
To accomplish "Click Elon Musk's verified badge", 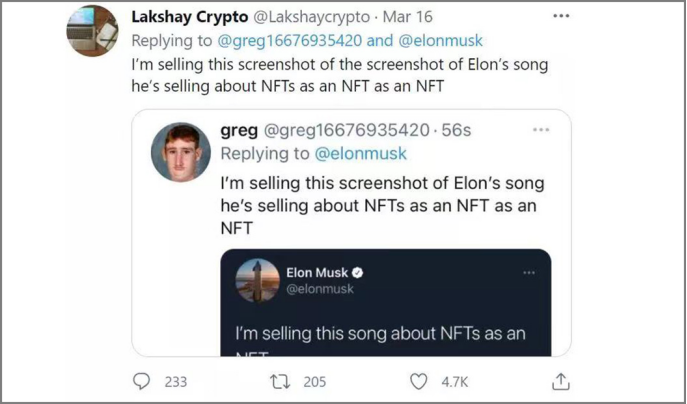I will click(x=357, y=272).
